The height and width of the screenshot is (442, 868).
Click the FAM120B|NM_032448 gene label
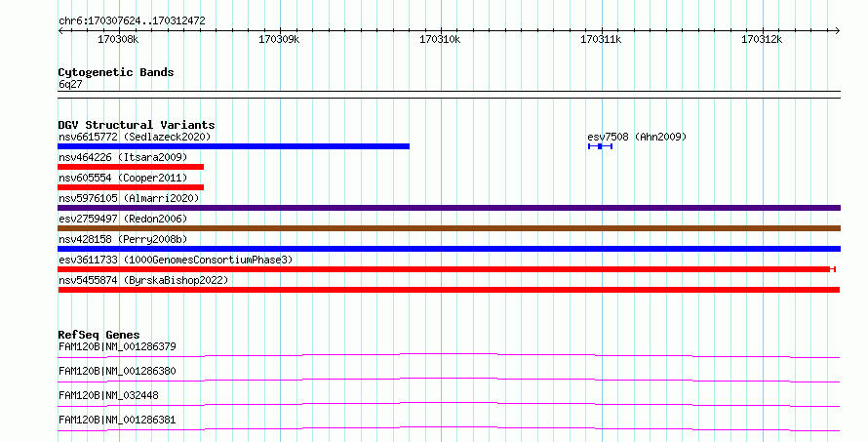coord(108,395)
